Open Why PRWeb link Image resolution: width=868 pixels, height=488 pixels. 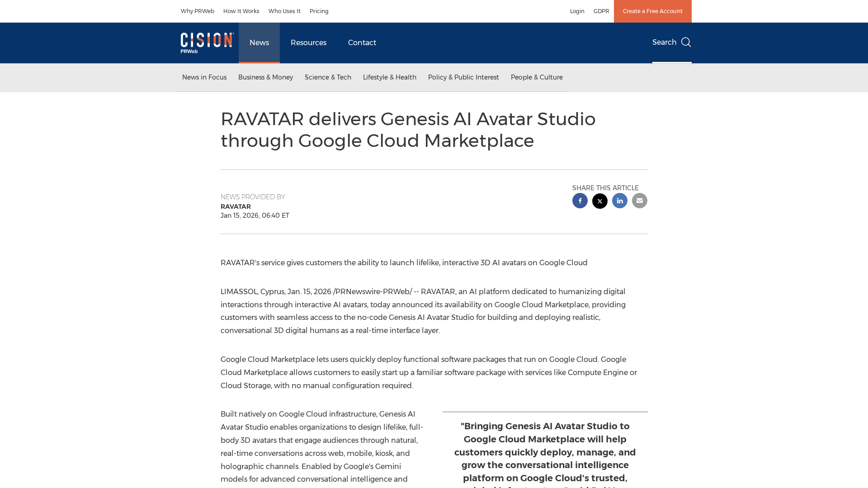[x=197, y=11]
